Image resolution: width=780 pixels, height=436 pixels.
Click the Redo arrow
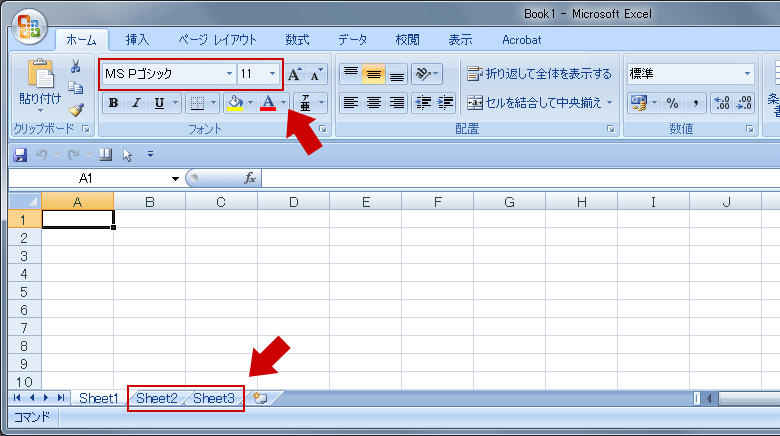pyautogui.click(x=74, y=155)
